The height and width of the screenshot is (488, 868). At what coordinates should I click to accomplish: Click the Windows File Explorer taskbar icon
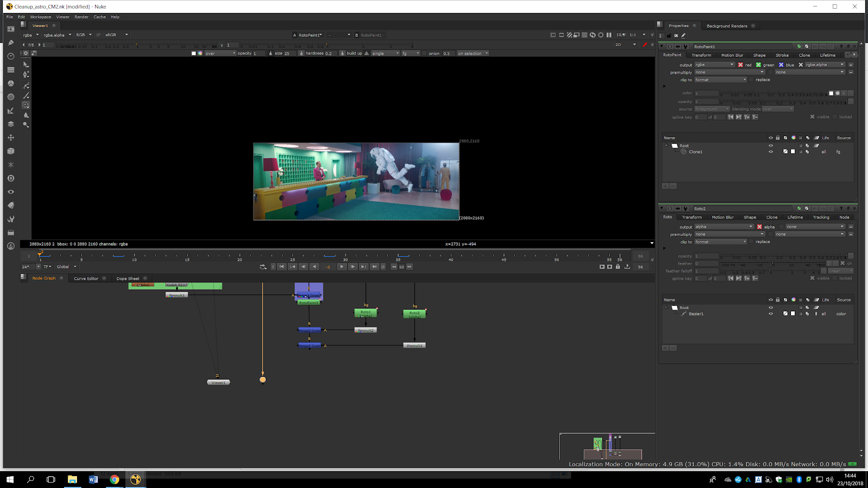(x=72, y=479)
